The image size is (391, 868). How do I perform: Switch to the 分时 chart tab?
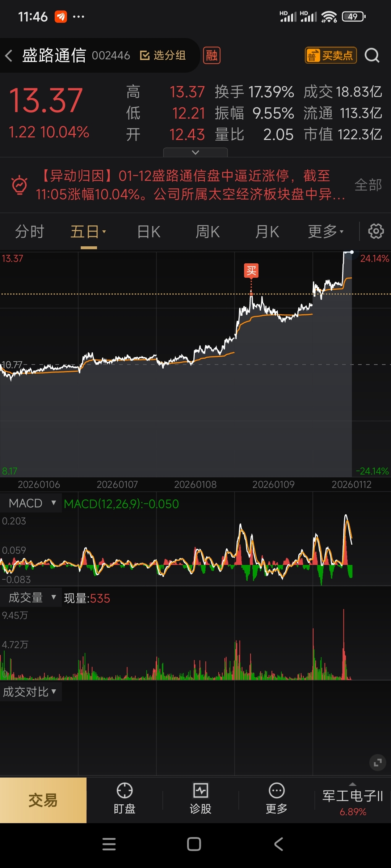[29, 231]
